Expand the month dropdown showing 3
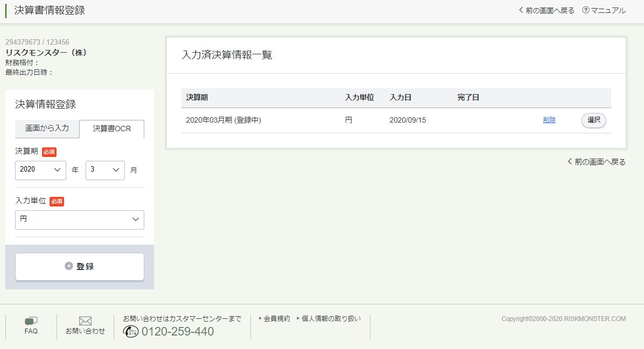 105,169
